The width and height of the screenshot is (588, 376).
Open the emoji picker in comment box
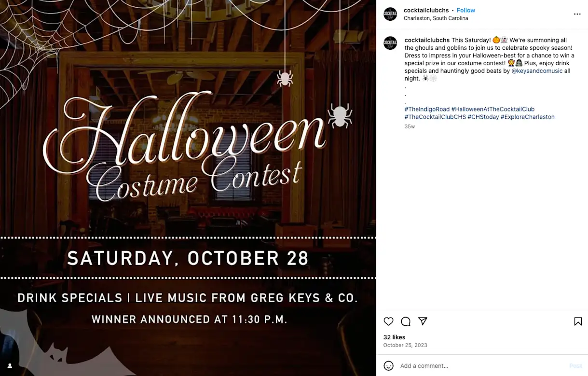[x=389, y=366]
